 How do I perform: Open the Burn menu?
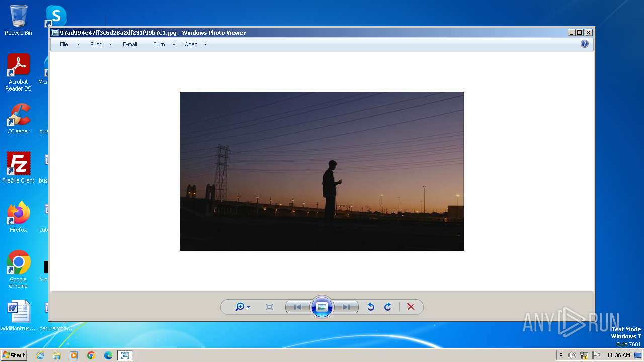pyautogui.click(x=159, y=44)
